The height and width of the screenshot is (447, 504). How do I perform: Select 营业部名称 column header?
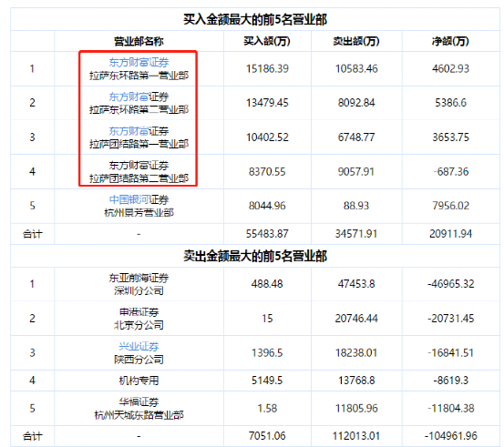point(139,41)
